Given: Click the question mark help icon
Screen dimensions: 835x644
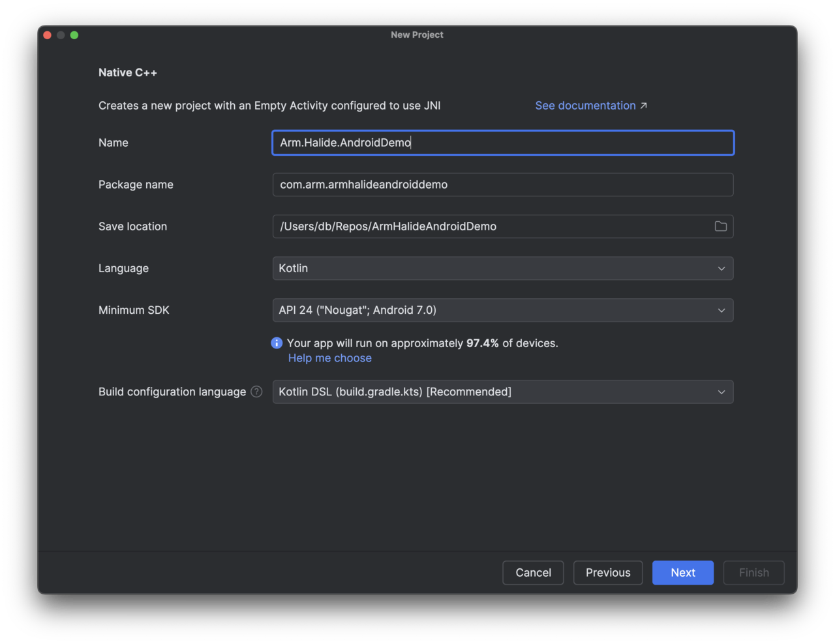Looking at the screenshot, I should [x=256, y=391].
